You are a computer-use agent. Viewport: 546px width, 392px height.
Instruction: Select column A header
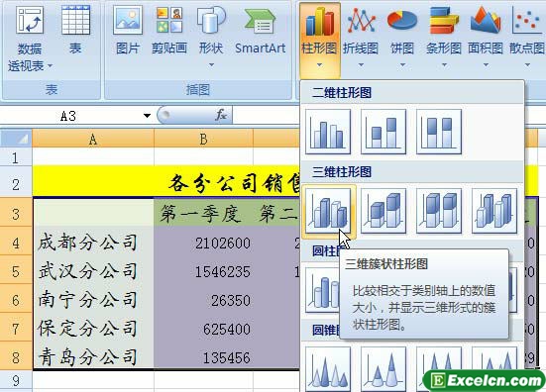pos(93,140)
